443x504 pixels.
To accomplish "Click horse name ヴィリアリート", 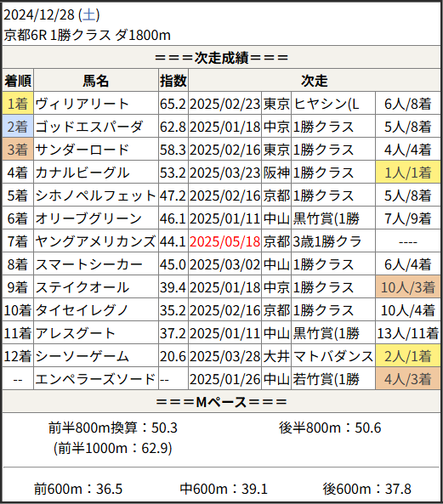I will (82, 104).
